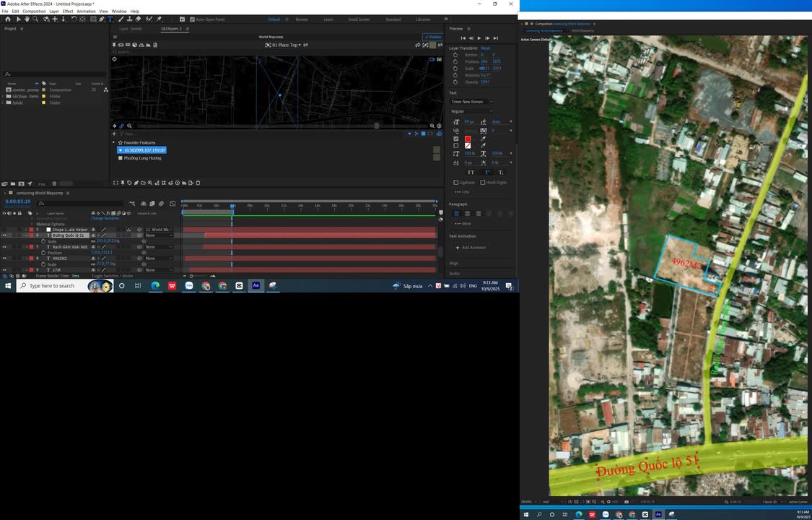Click the red text fill color swatch

pos(467,139)
